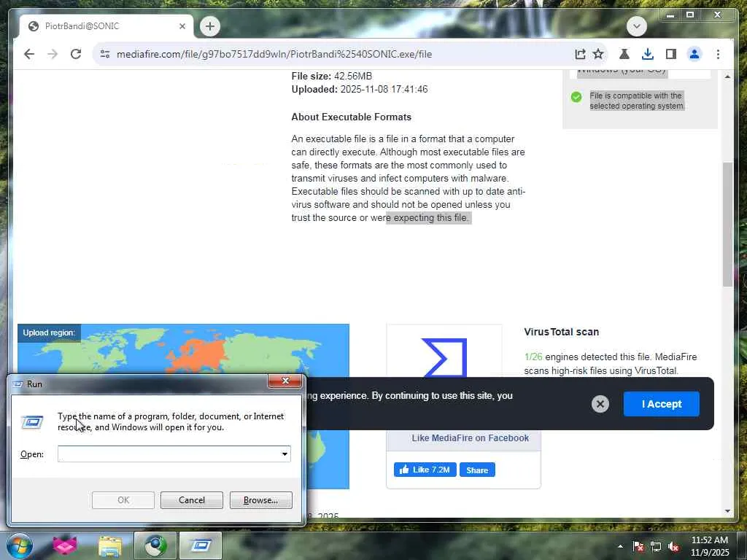Viewport: 747px width, 560px height.
Task: Accept cookies with I Accept button
Action: [661, 404]
